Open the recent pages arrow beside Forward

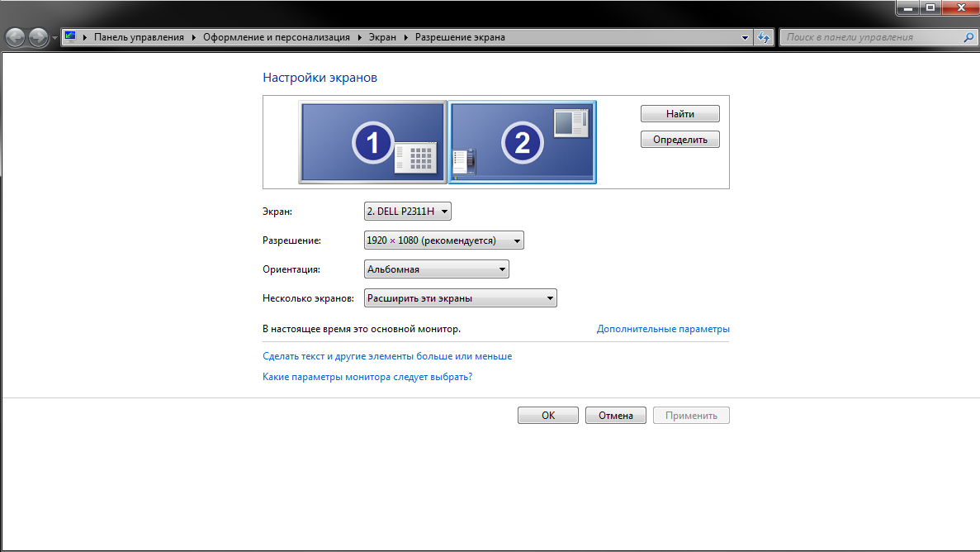pyautogui.click(x=54, y=38)
